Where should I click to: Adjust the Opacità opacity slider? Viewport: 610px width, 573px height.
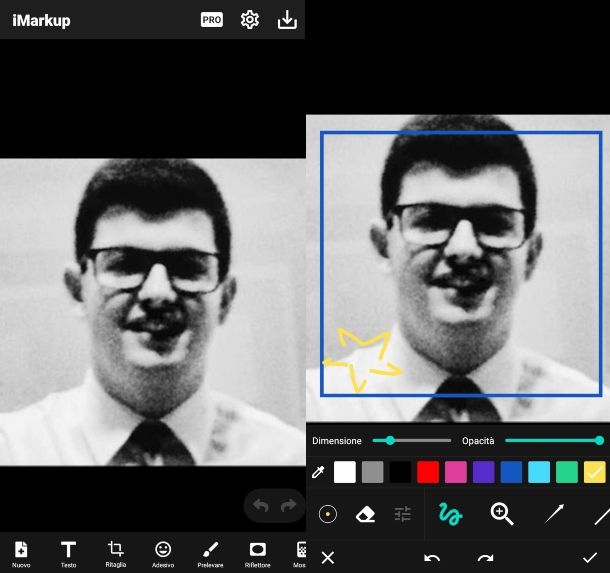pyautogui.click(x=554, y=440)
